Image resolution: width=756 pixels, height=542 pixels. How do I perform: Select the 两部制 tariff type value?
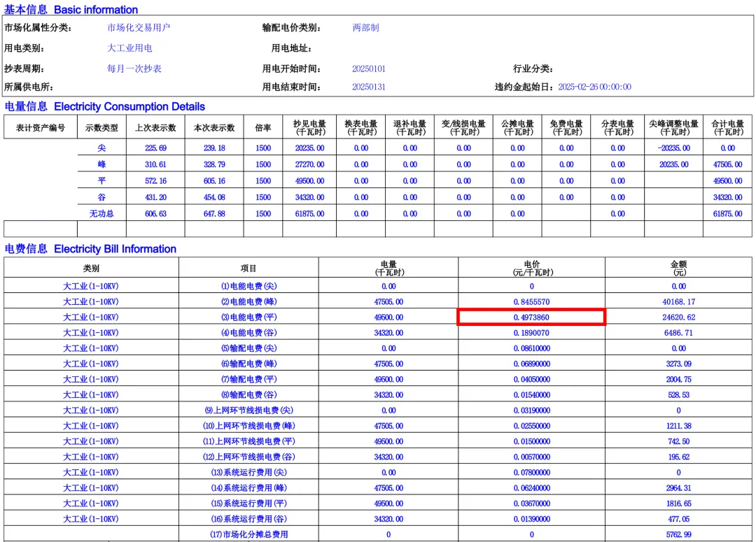point(365,28)
